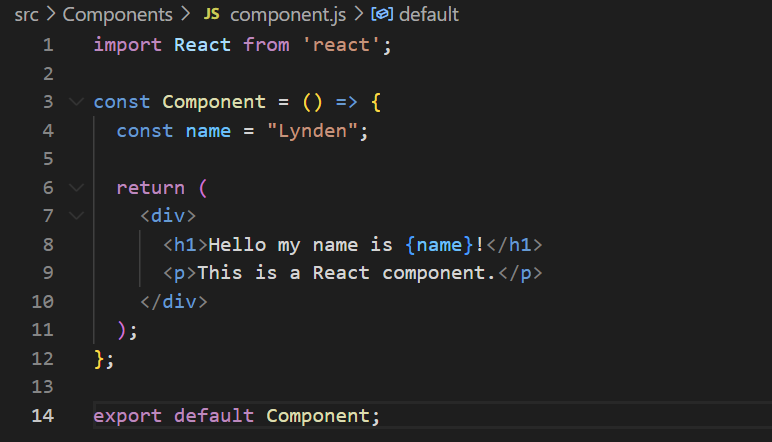This screenshot has height=442, width=772.
Task: Click the '=>' arrow on line 3
Action: [347, 102]
